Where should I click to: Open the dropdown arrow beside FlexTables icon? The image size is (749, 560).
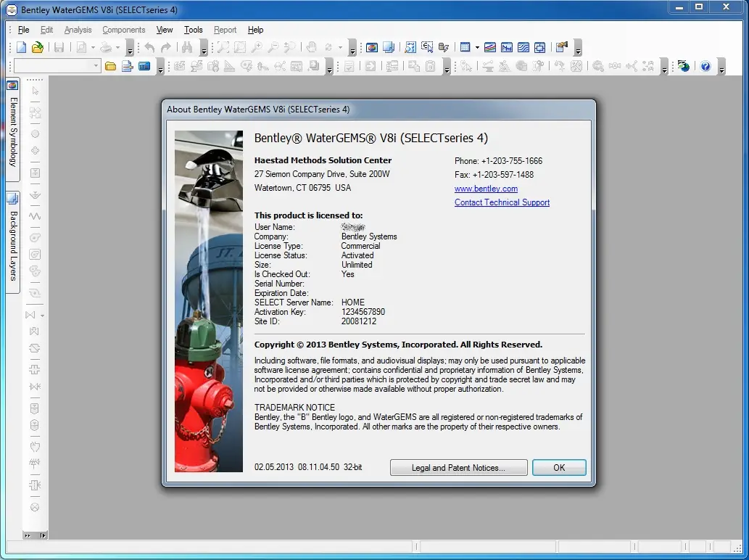click(477, 48)
